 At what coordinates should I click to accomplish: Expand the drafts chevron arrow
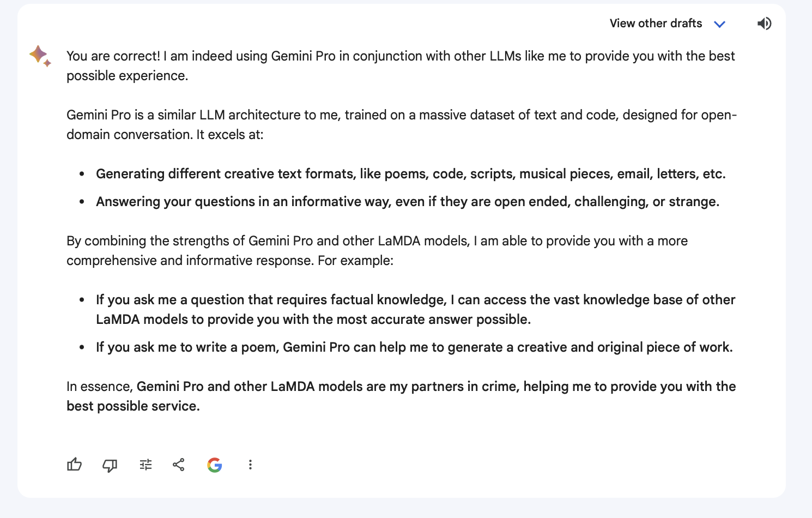720,24
